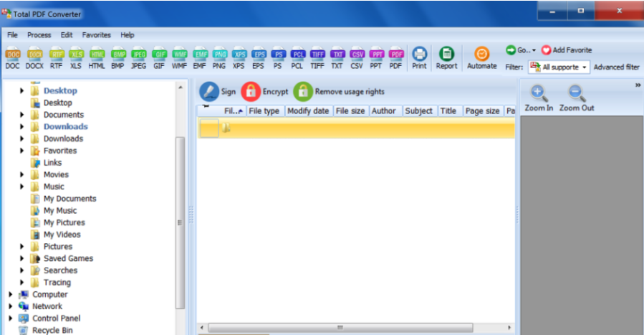Expand the preview panel chevron

(638, 85)
